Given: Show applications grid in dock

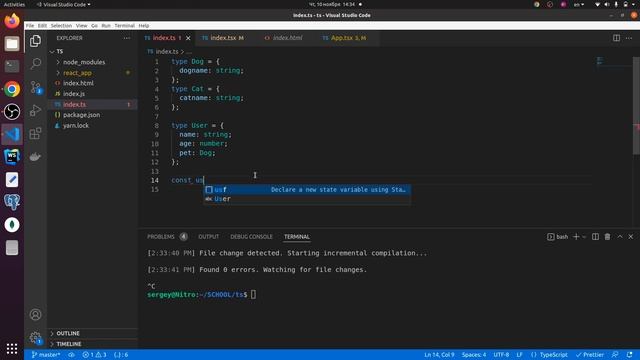Looking at the screenshot, I should [12, 348].
